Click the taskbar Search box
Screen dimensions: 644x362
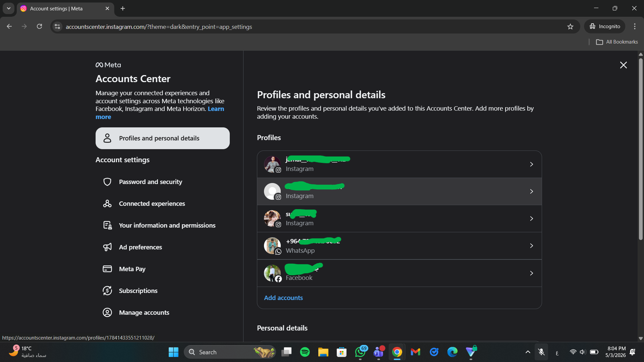tap(230, 352)
